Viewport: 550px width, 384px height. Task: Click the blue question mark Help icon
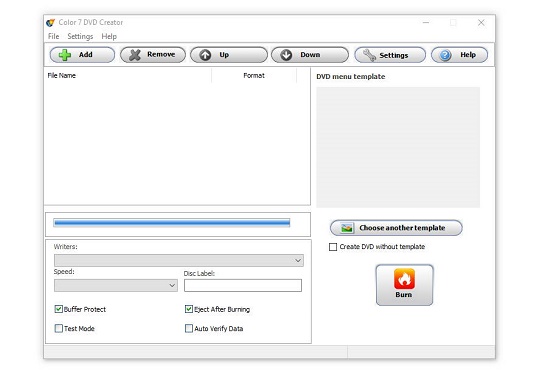445,55
